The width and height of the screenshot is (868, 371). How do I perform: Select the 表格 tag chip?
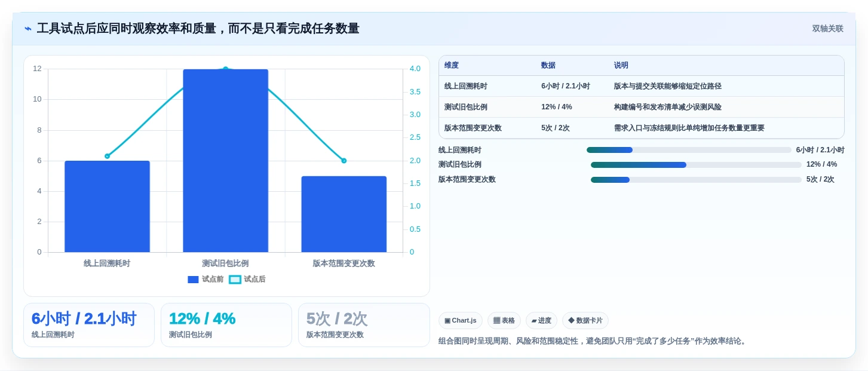point(504,321)
